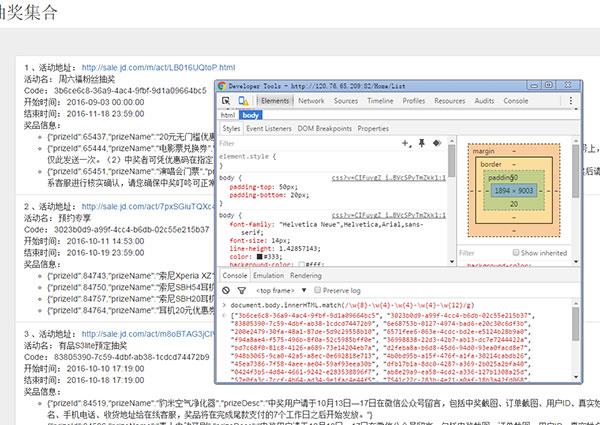Click the #333 color swatch
The image size is (600, 425).
pyautogui.click(x=259, y=256)
